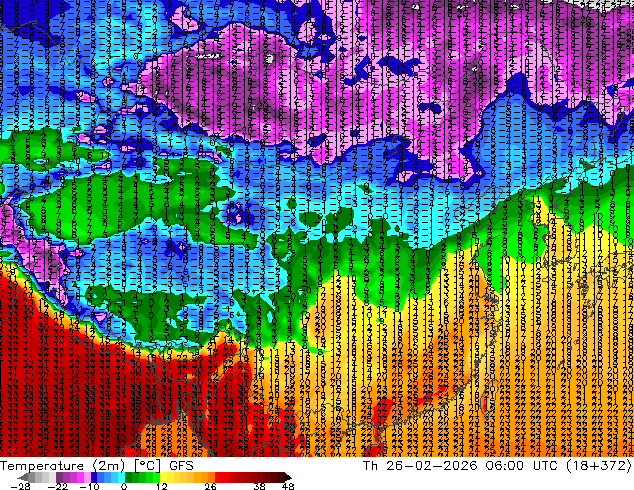Click the '38' legend label
Image resolution: width=634 pixels, height=490 pixels.
tap(260, 486)
